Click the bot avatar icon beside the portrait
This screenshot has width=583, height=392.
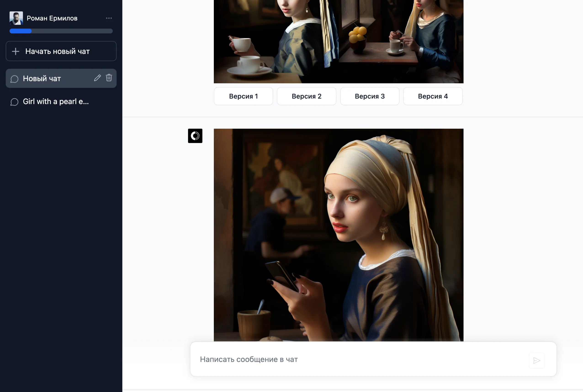[195, 136]
